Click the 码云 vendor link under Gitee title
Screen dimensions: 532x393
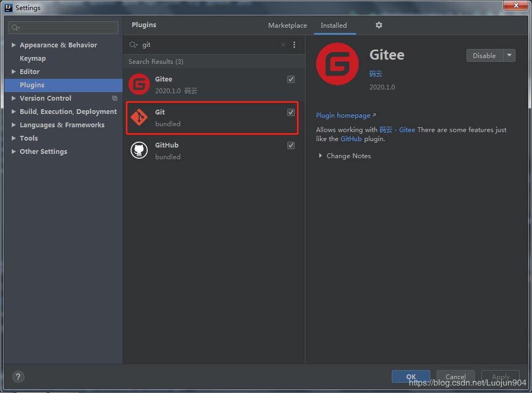376,74
